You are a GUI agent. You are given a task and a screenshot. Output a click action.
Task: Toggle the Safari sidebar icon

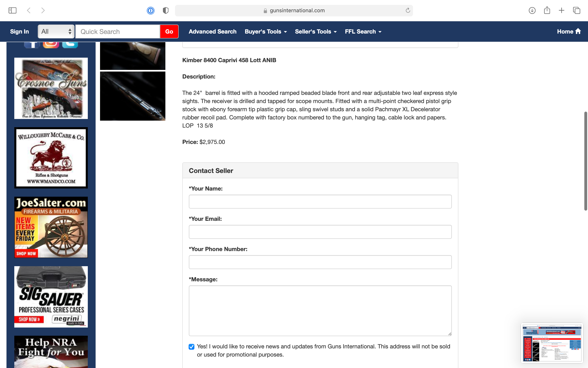coord(12,10)
